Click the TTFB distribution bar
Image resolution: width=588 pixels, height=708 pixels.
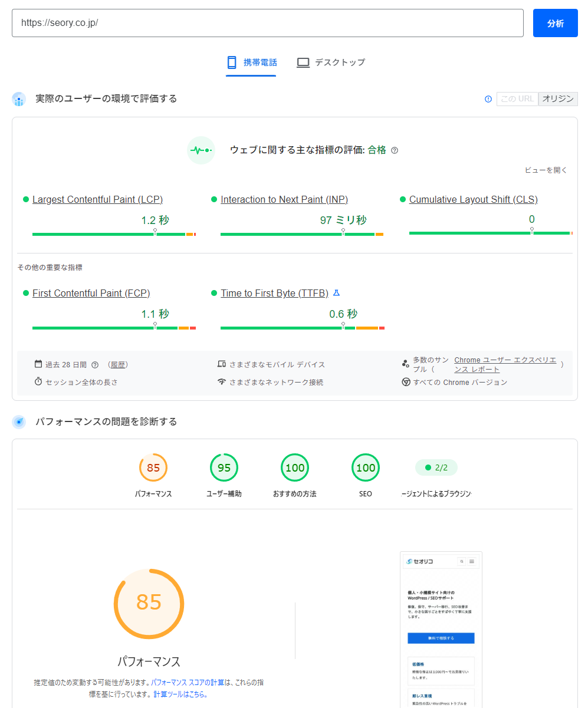pos(302,328)
